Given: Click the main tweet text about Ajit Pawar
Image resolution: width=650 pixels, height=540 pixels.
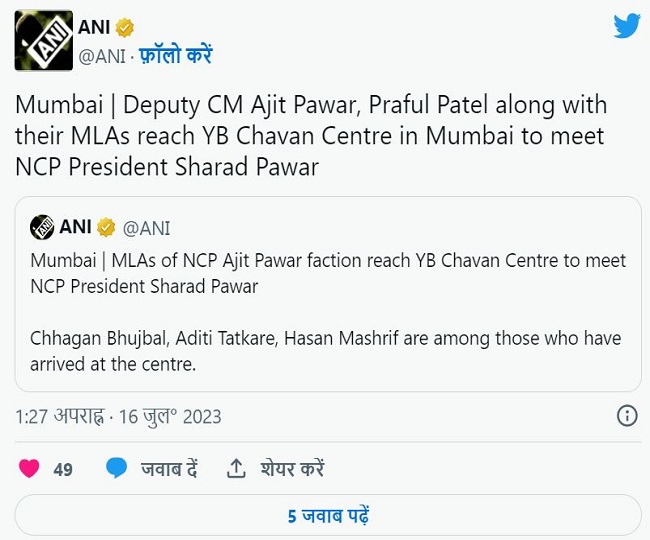Looking at the screenshot, I should tap(310, 136).
